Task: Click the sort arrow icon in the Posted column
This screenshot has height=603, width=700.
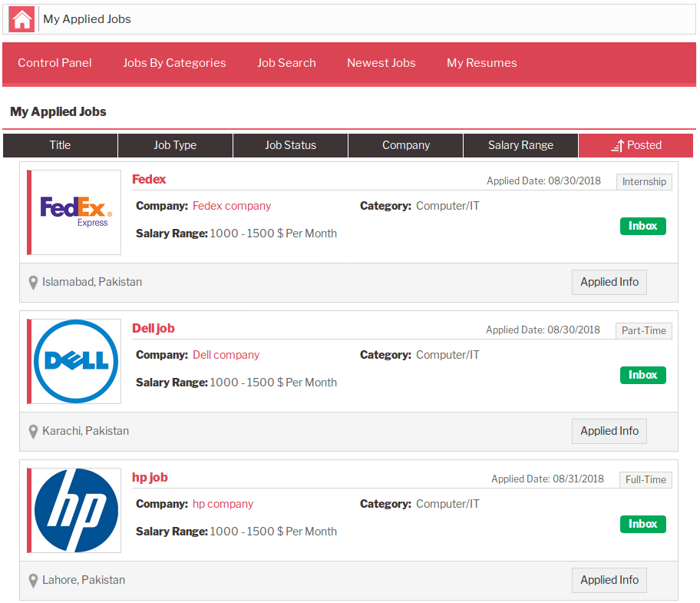Action: pos(617,146)
